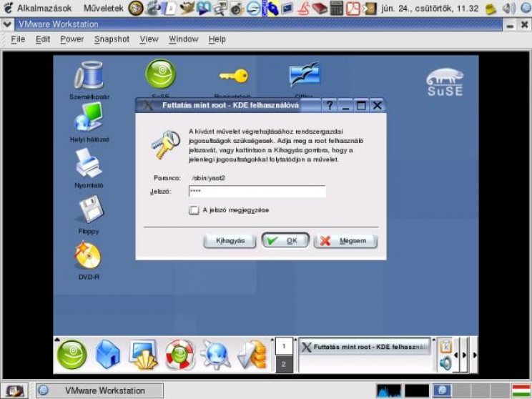Open the Alkalmazások menu
532x399 pixels.
pos(44,8)
